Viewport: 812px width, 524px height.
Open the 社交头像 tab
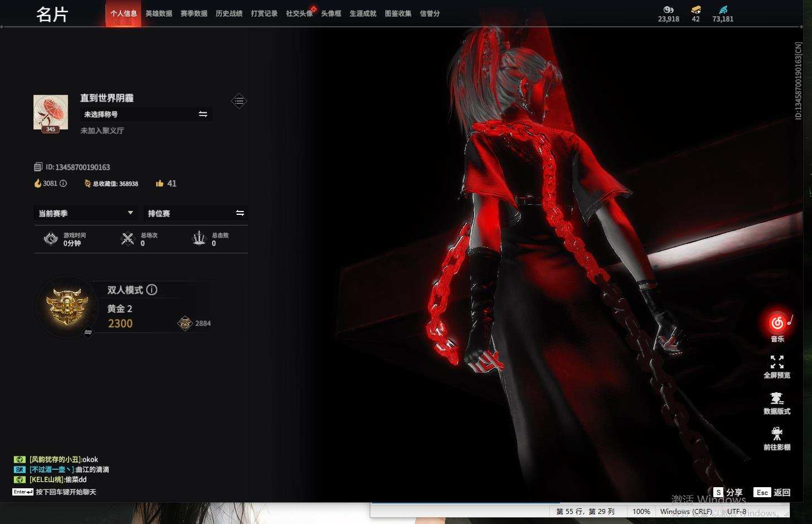[299, 13]
